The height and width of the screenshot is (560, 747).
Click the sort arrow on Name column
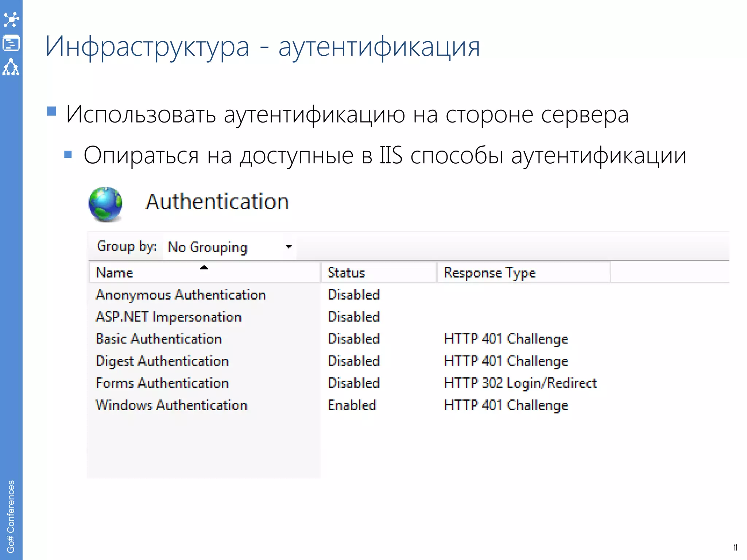pyautogui.click(x=204, y=268)
